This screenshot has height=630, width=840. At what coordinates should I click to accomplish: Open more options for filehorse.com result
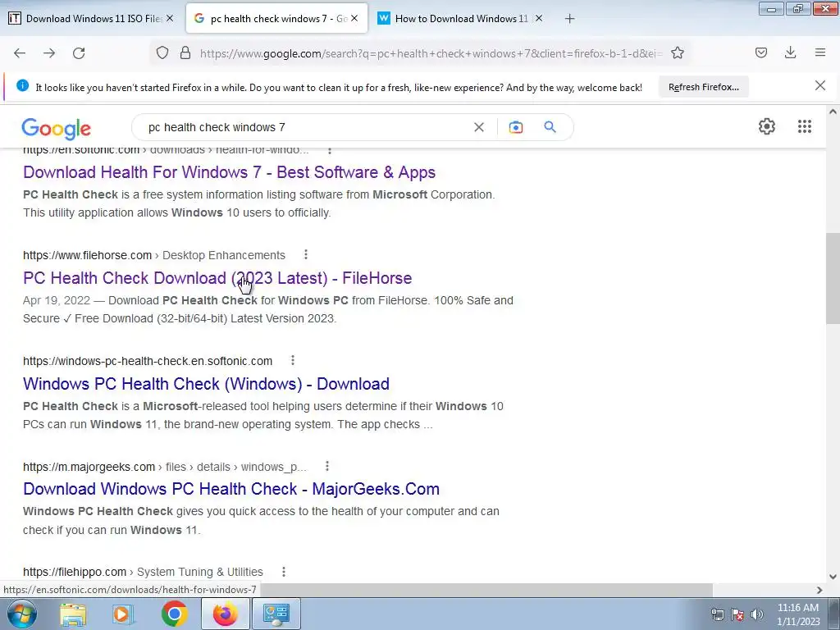(305, 254)
